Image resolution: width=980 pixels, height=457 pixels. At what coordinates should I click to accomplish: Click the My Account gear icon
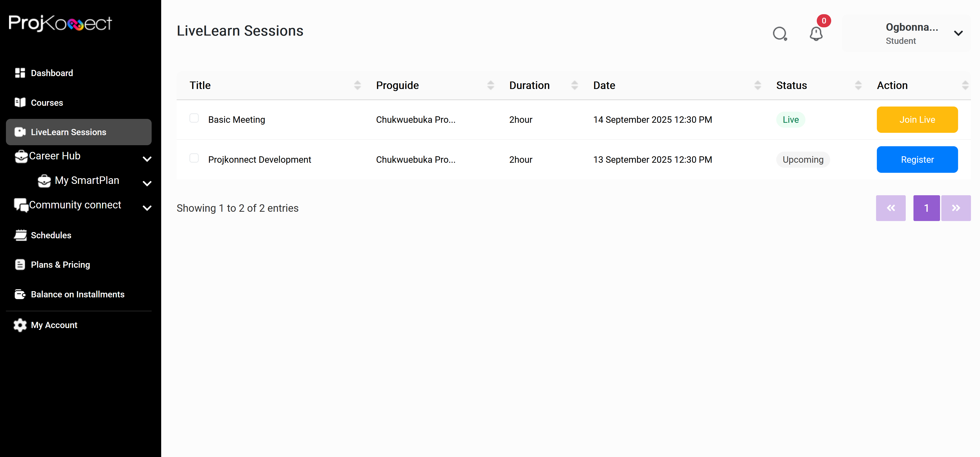(x=20, y=325)
